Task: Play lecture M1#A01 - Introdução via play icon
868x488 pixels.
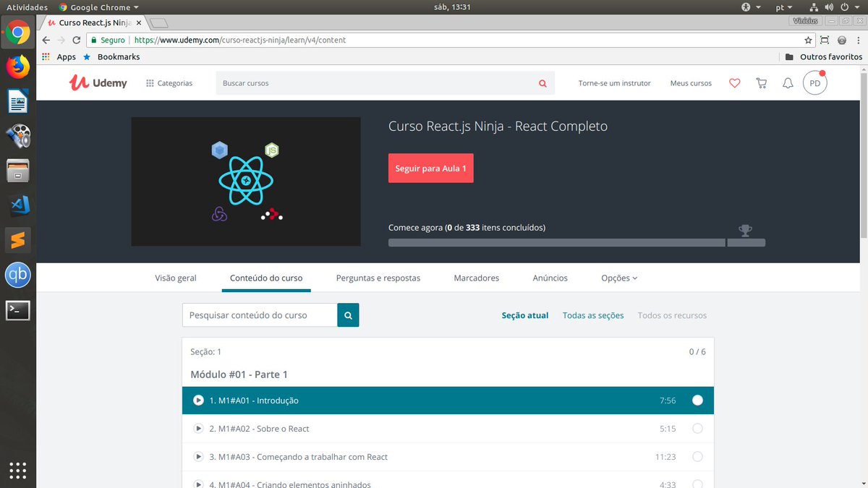Action: 198,401
